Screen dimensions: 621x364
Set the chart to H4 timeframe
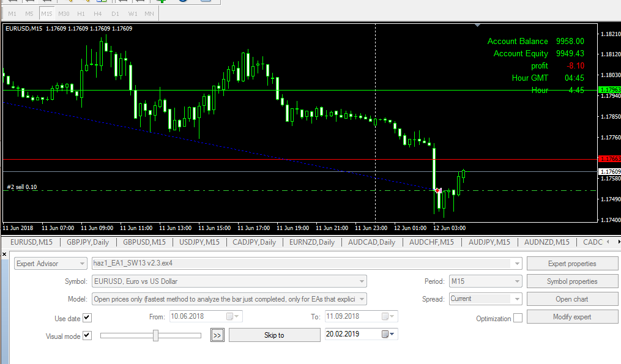coord(98,13)
